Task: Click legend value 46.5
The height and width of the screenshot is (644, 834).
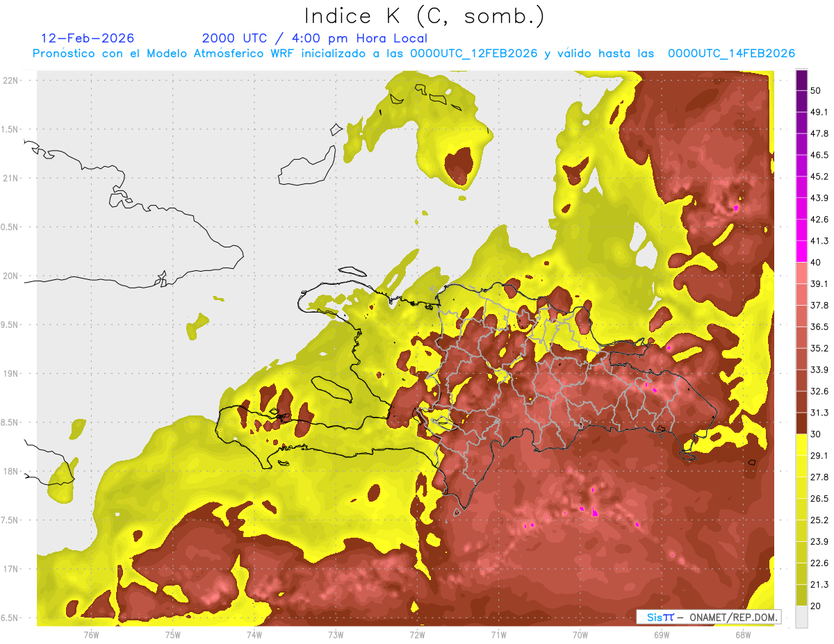Action: (819, 155)
